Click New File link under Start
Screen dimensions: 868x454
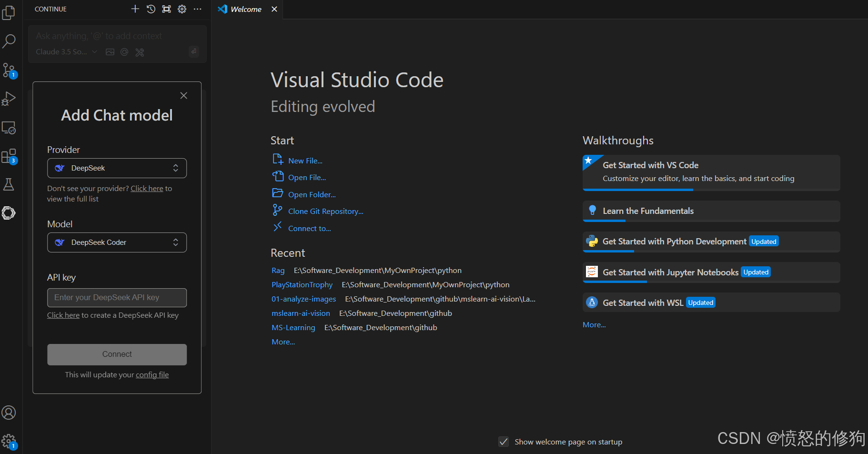tap(305, 161)
